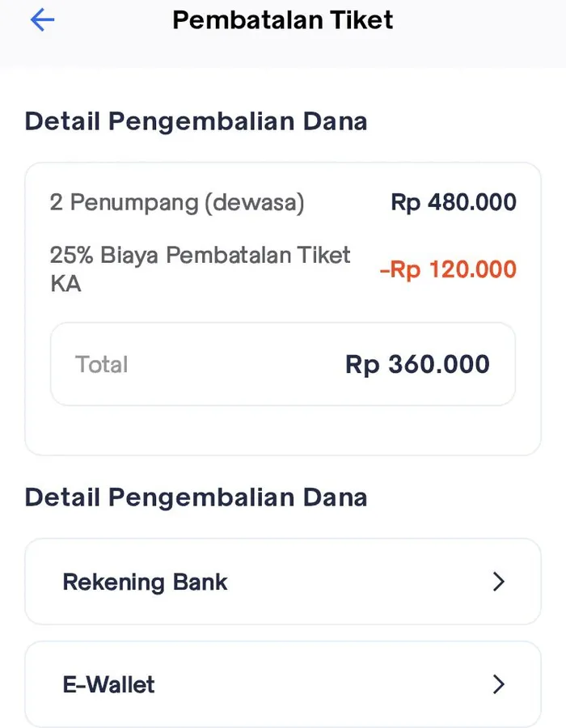The height and width of the screenshot is (728, 566).
Task: Choose Rekening Bank as refund method
Action: 146,582
